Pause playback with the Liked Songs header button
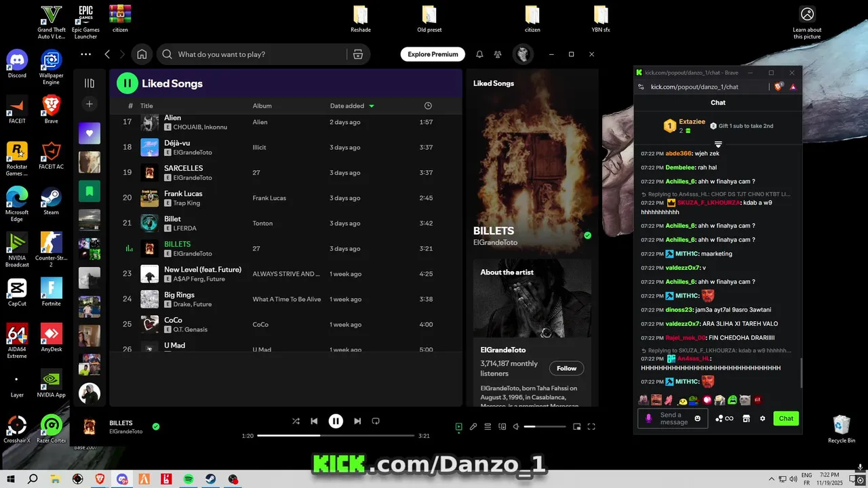This screenshot has height=488, width=868. 127,83
